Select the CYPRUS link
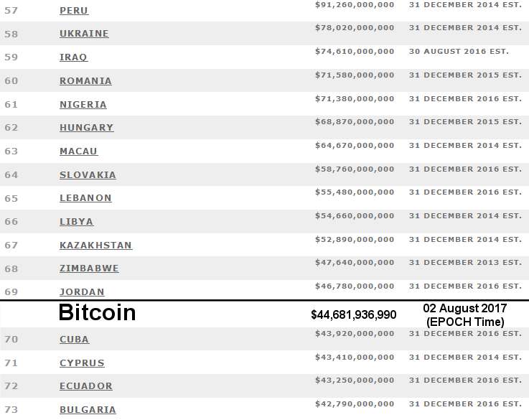 pos(82,363)
